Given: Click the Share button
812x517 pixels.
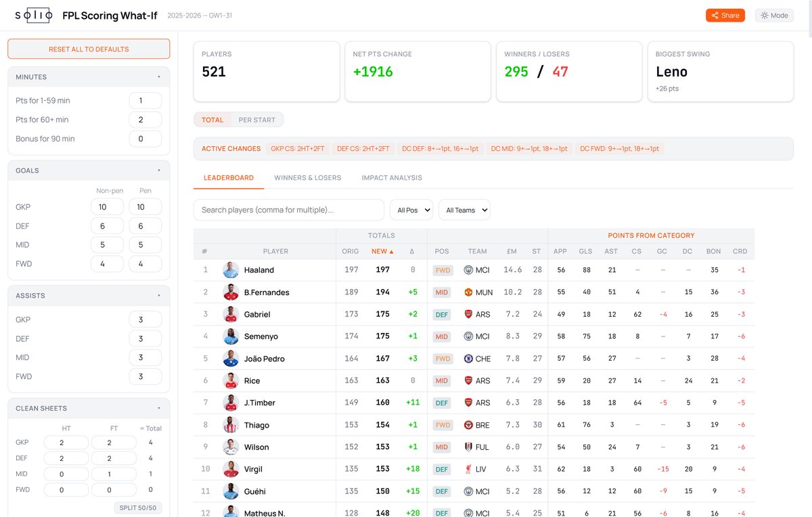Looking at the screenshot, I should 725,15.
